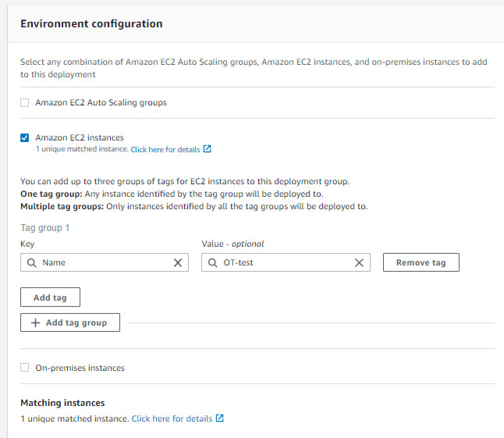Click the Add tag group button
Viewport: 504px width, 438px height.
70,322
